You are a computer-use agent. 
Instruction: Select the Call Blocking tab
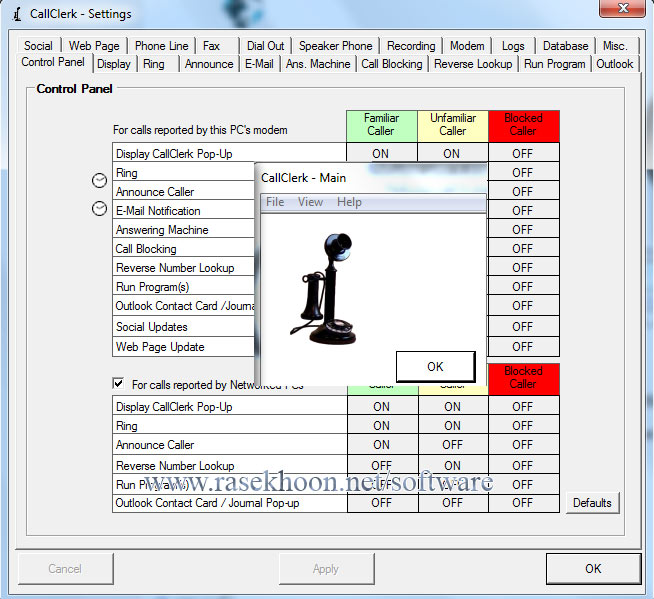(x=392, y=64)
